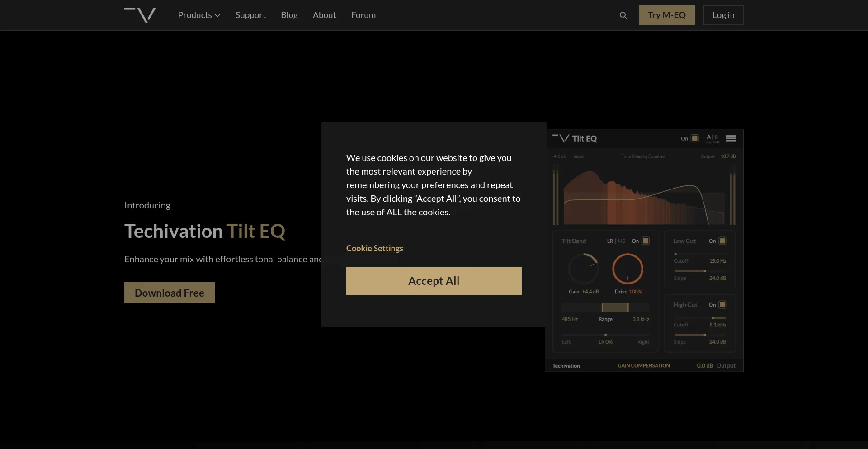The width and height of the screenshot is (868, 449).
Task: Open the hamburger menu in the Tilt EQ plugin
Action: point(731,138)
